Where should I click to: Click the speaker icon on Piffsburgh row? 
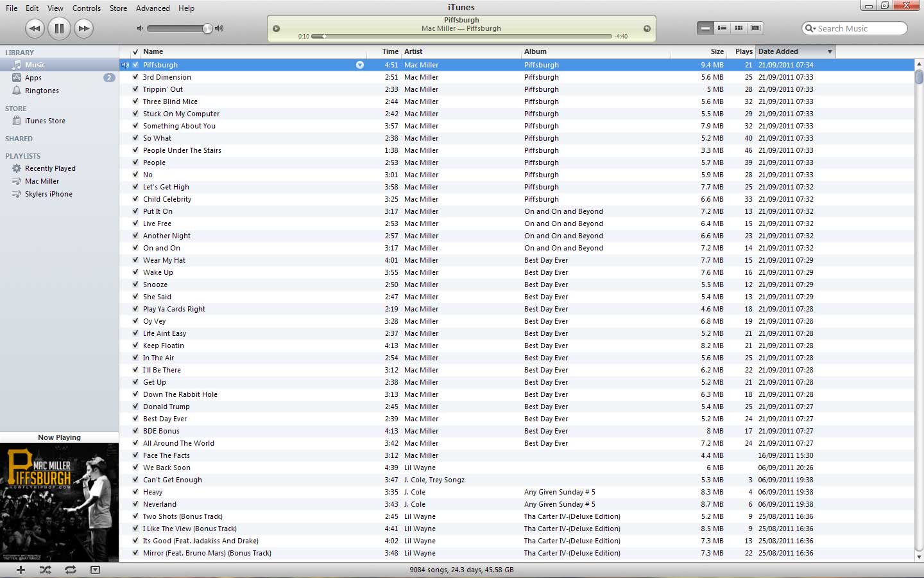point(125,65)
